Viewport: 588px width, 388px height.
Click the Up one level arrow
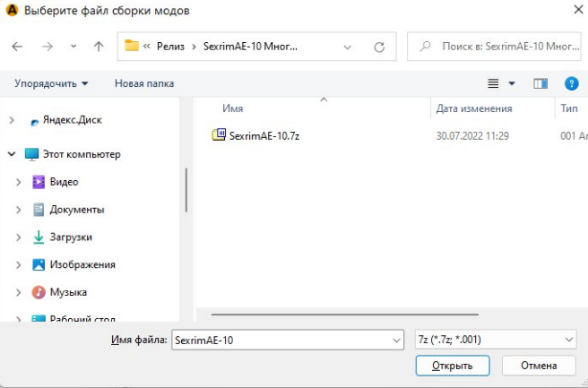(x=99, y=46)
